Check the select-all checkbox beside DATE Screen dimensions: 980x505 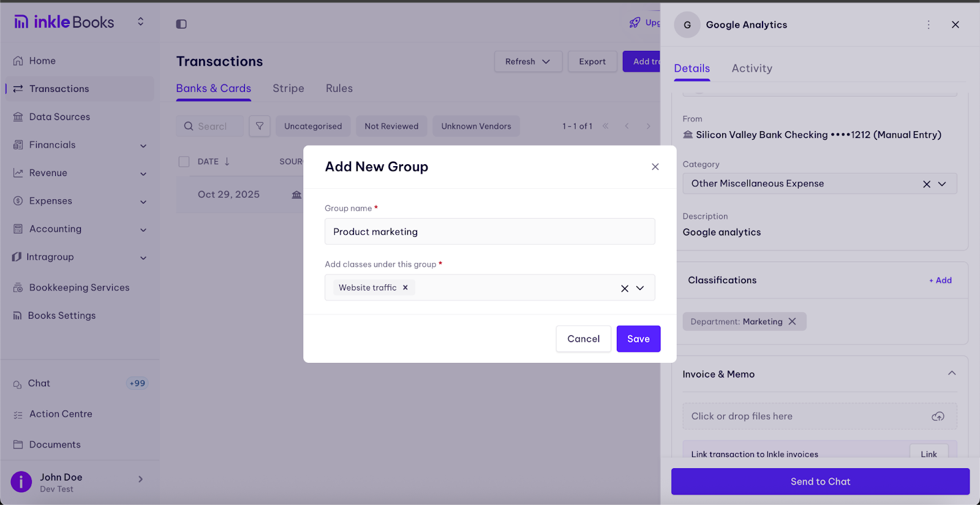pos(184,162)
